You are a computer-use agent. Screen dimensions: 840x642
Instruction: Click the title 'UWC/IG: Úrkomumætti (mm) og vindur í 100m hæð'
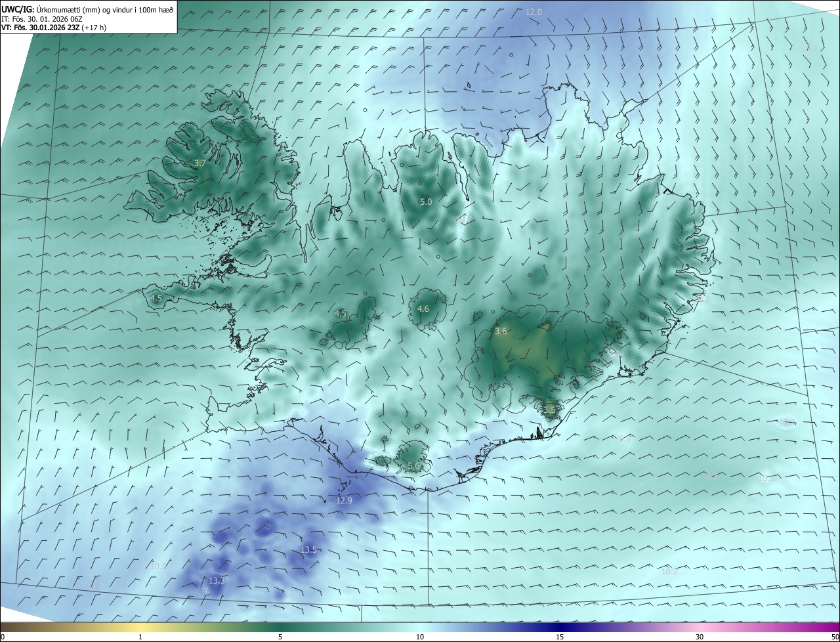(87, 9)
